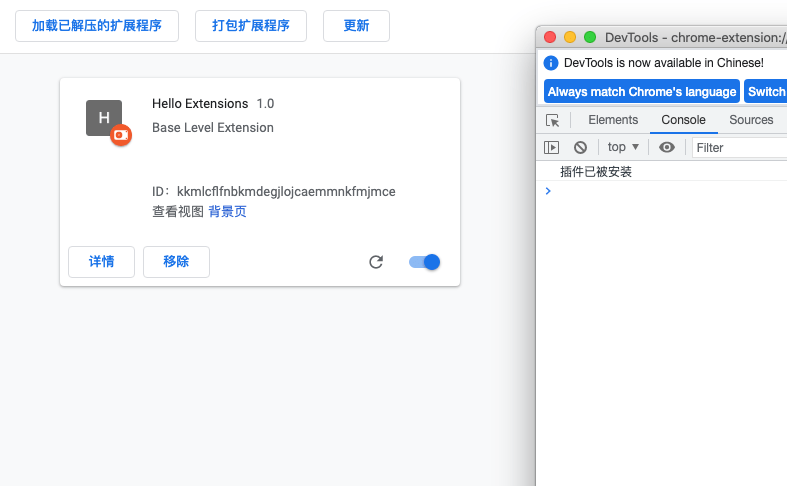Click Always match Chrome's language button
787x486 pixels.
641,91
